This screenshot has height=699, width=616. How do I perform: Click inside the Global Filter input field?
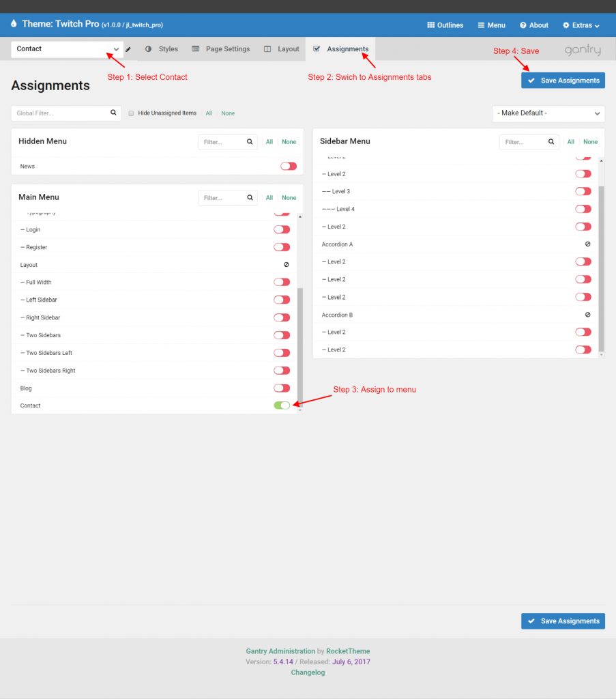(x=58, y=113)
